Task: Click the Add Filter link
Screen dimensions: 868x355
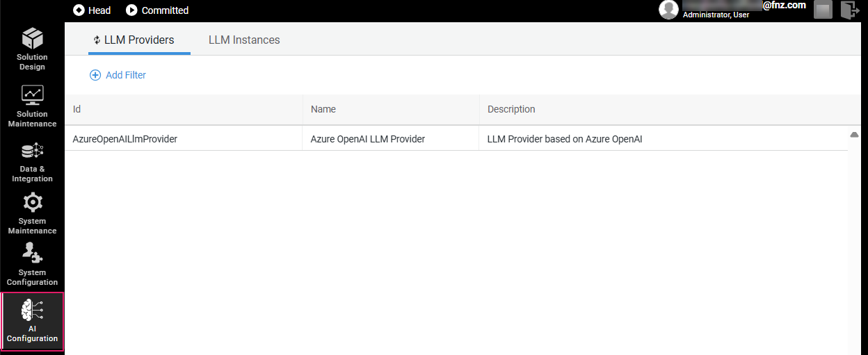Action: click(126, 75)
